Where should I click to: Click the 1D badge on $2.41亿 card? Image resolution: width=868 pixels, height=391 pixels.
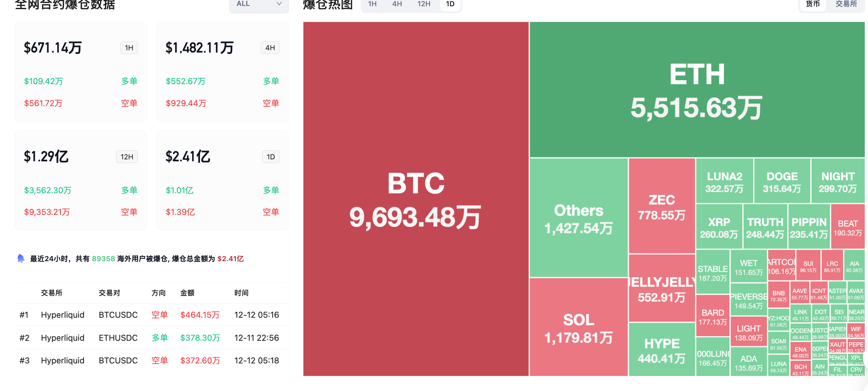271,157
